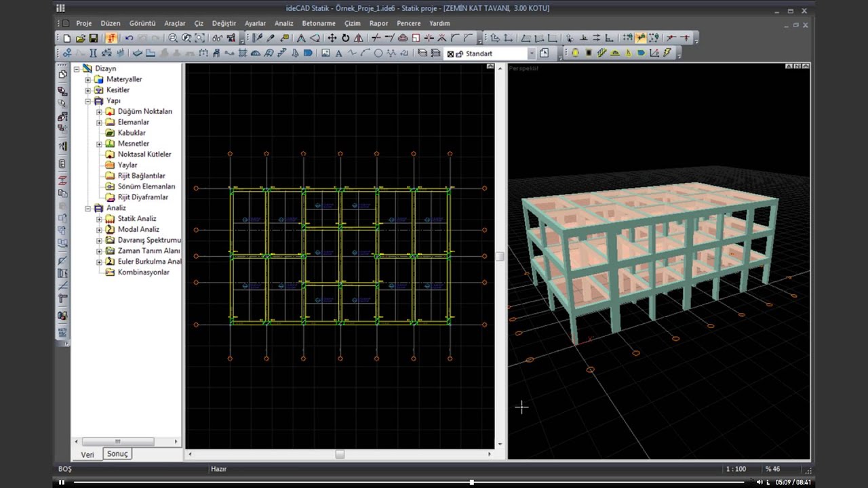Select the Text 'A' drawing tool
The height and width of the screenshot is (488, 868).
pos(338,54)
